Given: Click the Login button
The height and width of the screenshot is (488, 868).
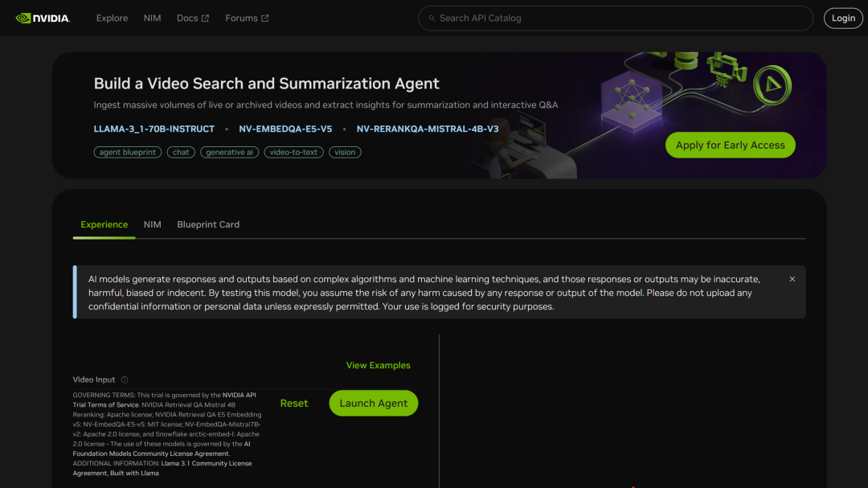Looking at the screenshot, I should click(x=843, y=18).
